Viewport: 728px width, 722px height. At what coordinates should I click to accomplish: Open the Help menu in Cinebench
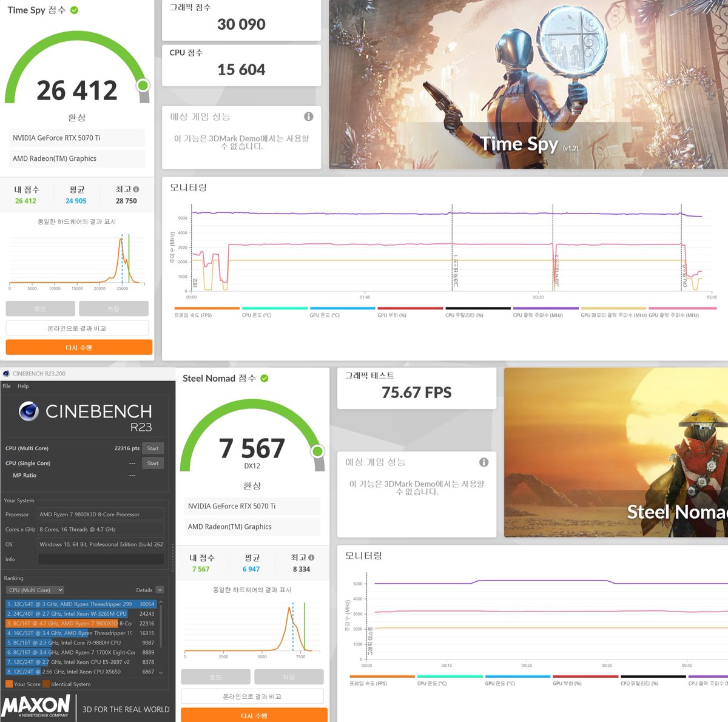(23, 386)
